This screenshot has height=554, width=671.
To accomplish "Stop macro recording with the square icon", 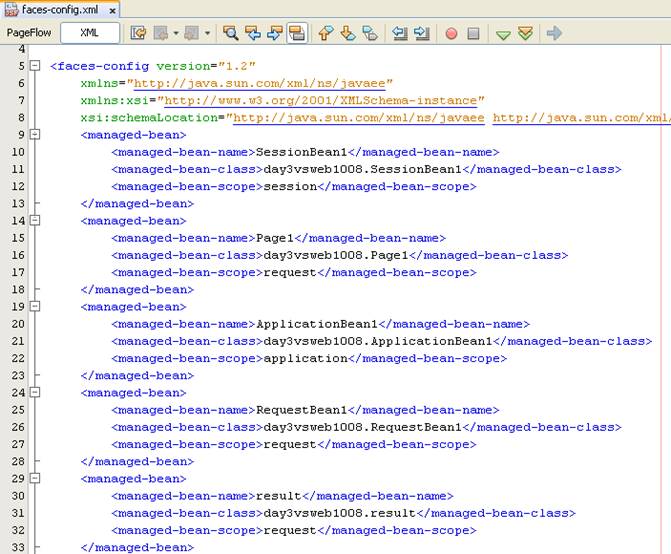I will tap(473, 33).
